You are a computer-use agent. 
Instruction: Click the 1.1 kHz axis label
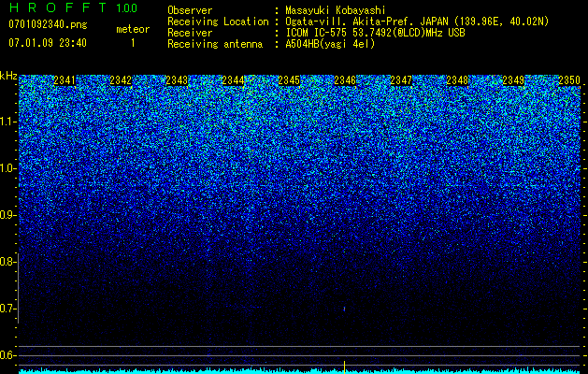click(7, 122)
